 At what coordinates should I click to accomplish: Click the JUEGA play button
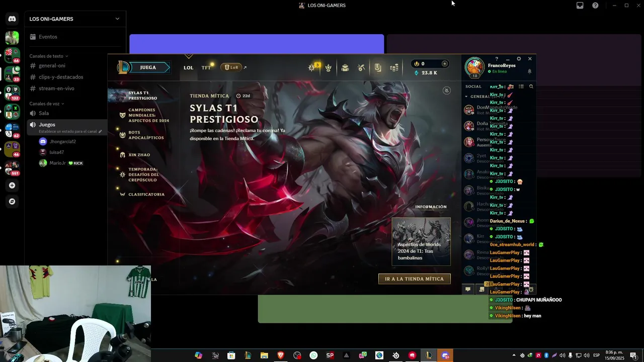coord(147,67)
